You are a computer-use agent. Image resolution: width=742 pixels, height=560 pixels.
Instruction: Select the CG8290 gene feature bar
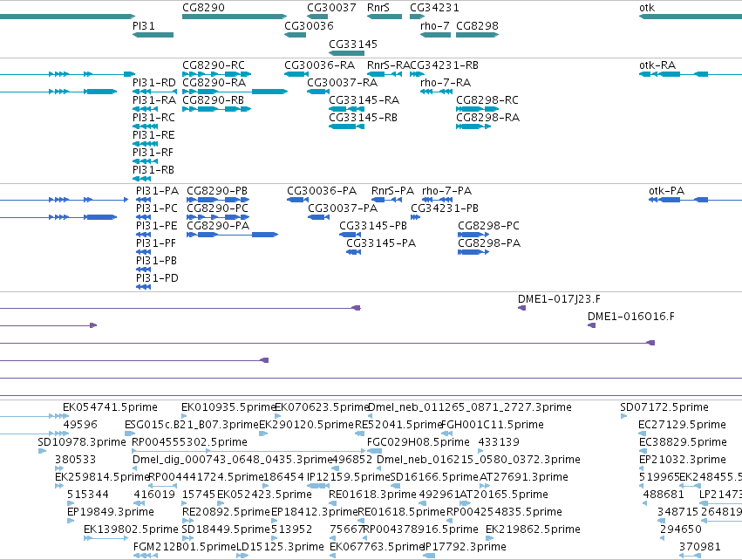click(235, 17)
